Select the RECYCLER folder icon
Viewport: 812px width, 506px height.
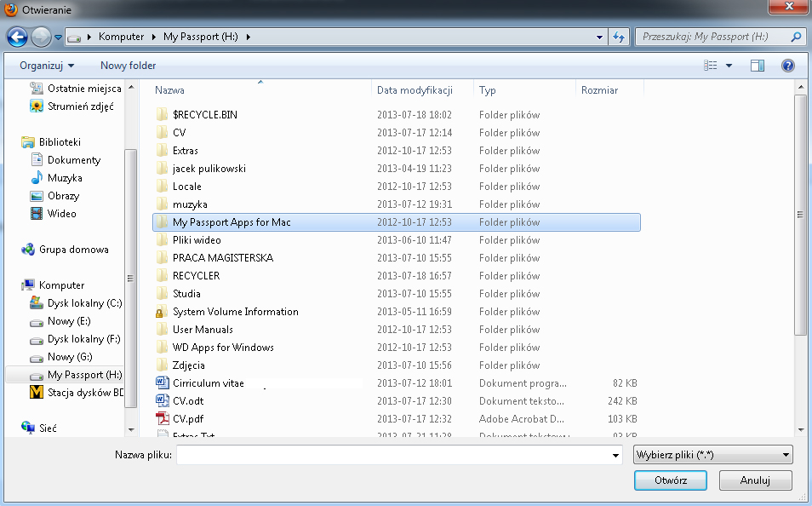click(x=162, y=276)
